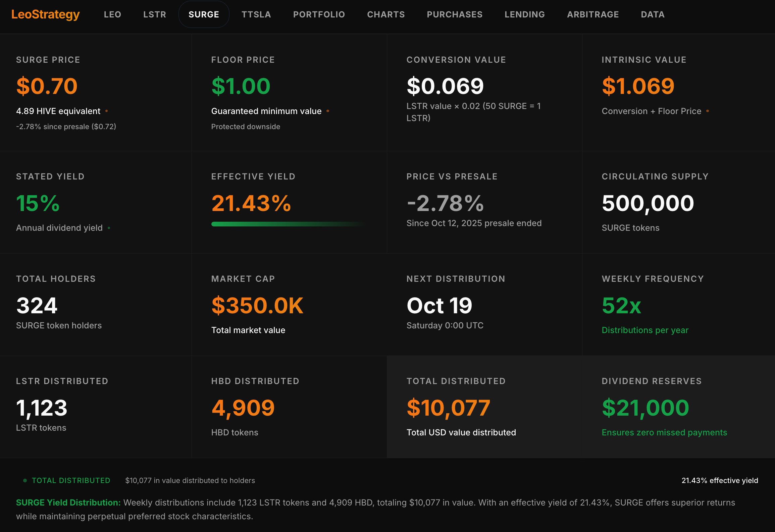Select the SURGE tab

204,14
